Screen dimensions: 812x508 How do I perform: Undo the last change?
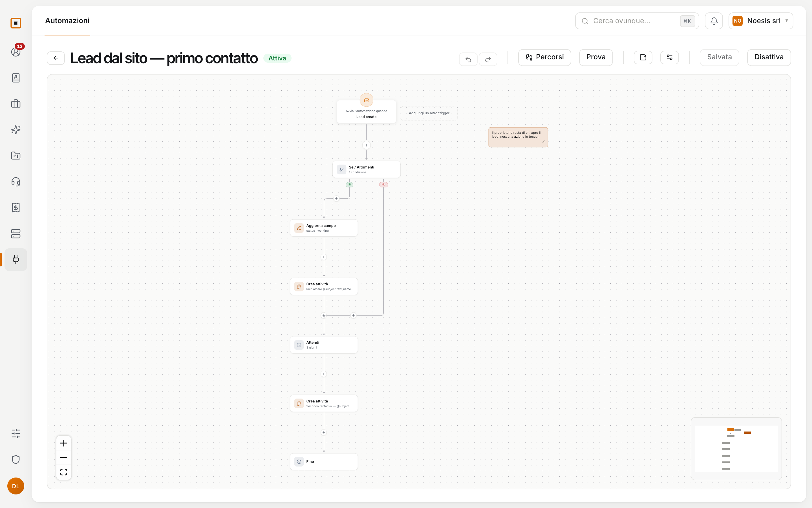468,60
